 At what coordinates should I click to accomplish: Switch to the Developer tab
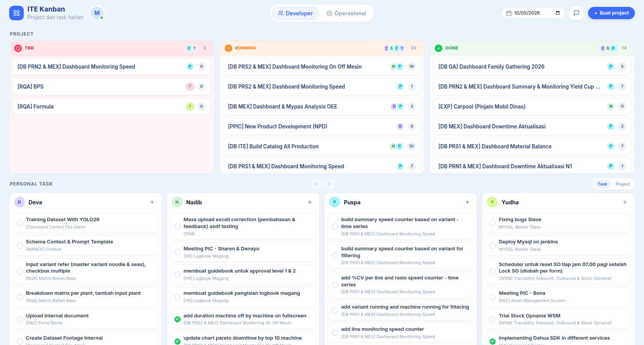click(x=295, y=13)
